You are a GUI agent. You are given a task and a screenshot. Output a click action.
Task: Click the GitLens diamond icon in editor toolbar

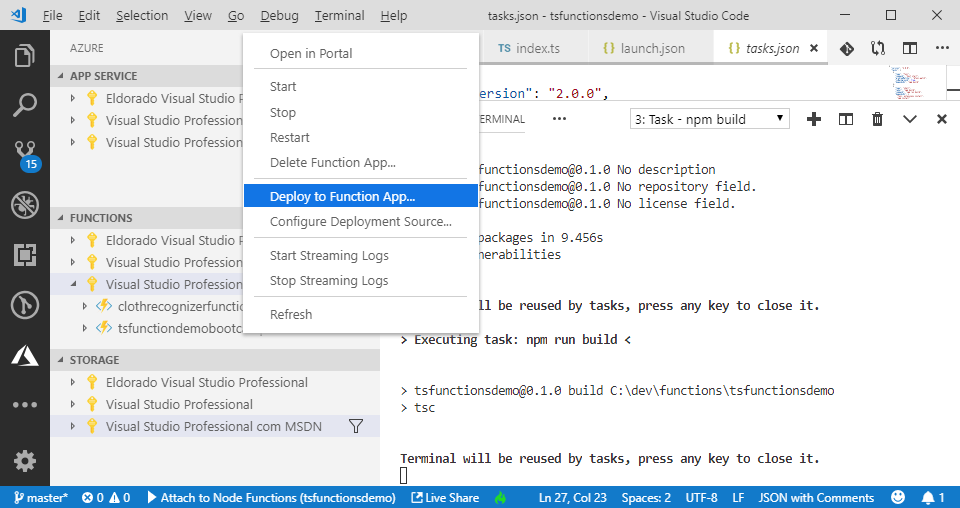tap(846, 48)
